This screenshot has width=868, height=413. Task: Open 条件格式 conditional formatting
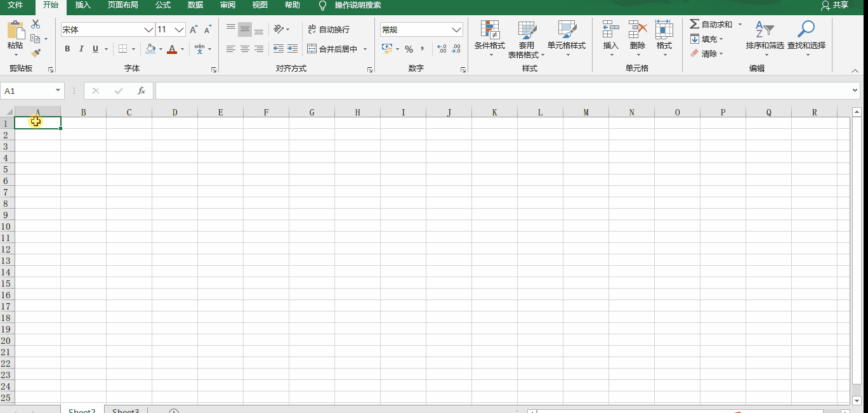pos(489,38)
